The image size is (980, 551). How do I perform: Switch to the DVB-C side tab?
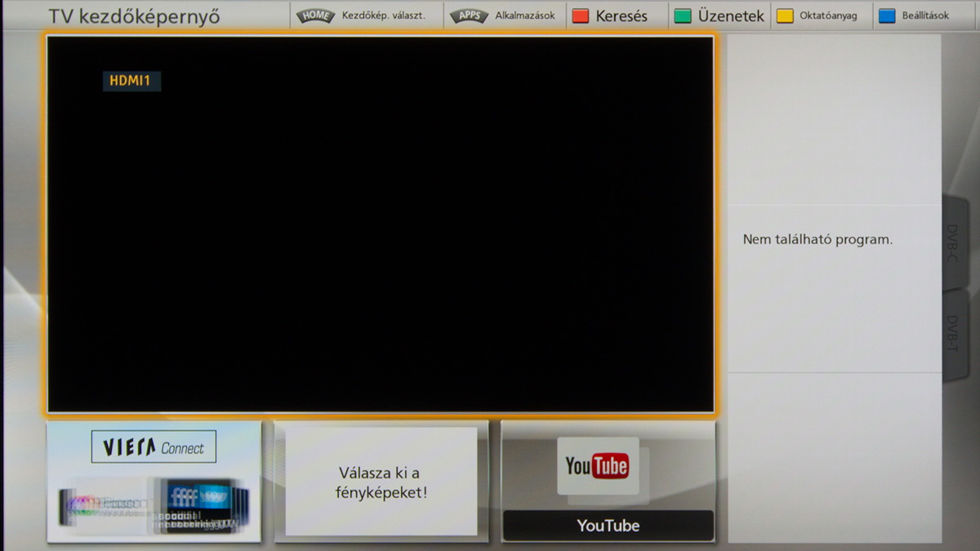(x=952, y=242)
